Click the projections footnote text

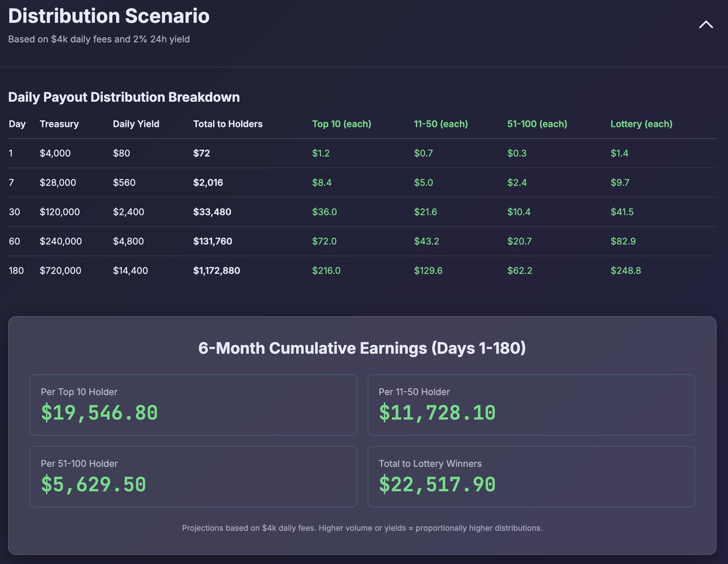pyautogui.click(x=362, y=528)
